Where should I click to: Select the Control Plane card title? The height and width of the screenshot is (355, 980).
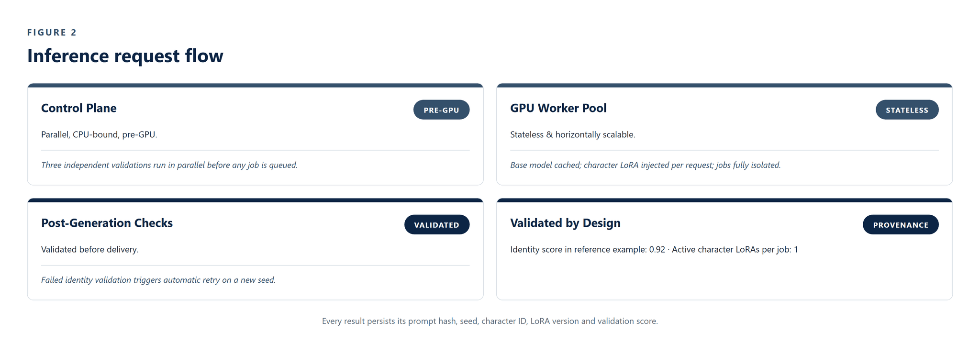click(79, 108)
